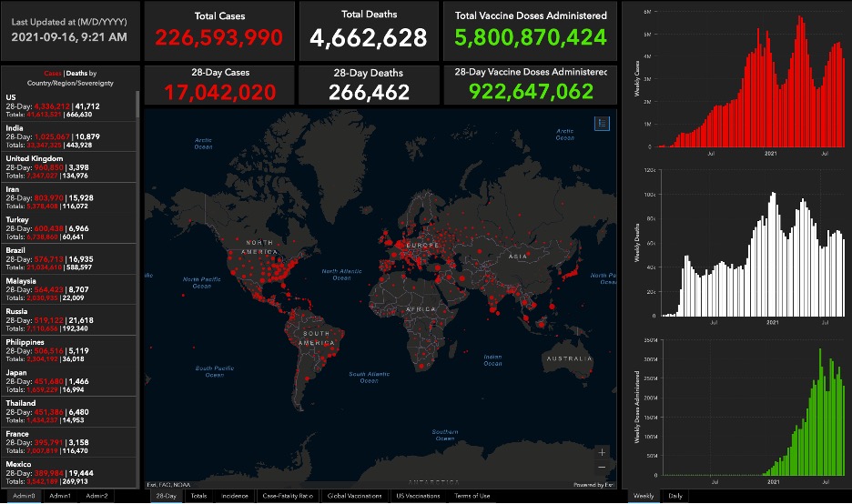Click the Indian Ocean map label
This screenshot has height=504, width=852.
click(492, 360)
